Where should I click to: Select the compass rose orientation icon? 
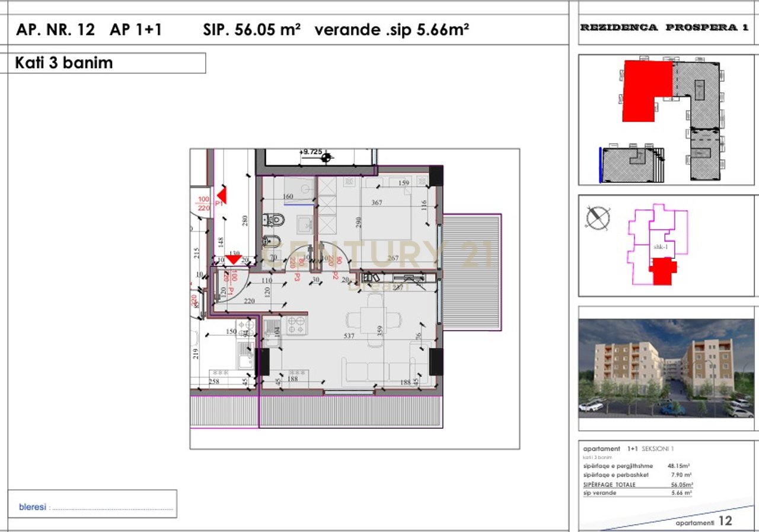pyautogui.click(x=599, y=219)
